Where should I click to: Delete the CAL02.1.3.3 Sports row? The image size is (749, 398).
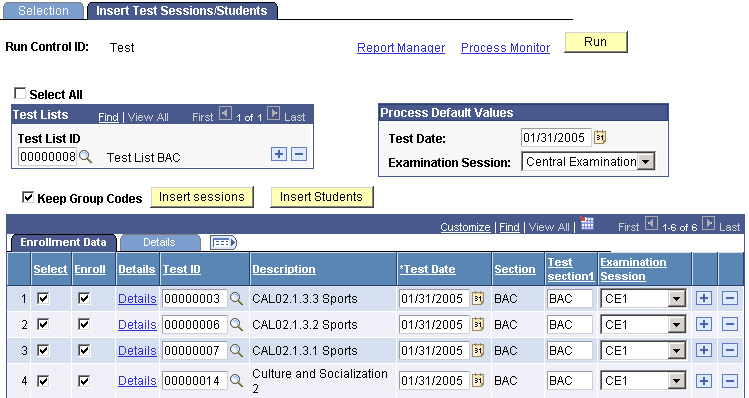730,299
